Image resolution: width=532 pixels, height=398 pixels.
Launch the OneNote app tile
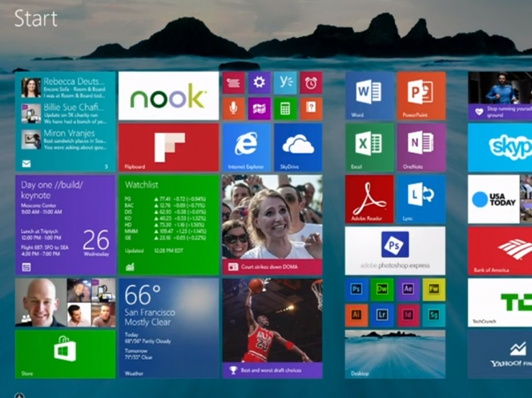point(421,148)
